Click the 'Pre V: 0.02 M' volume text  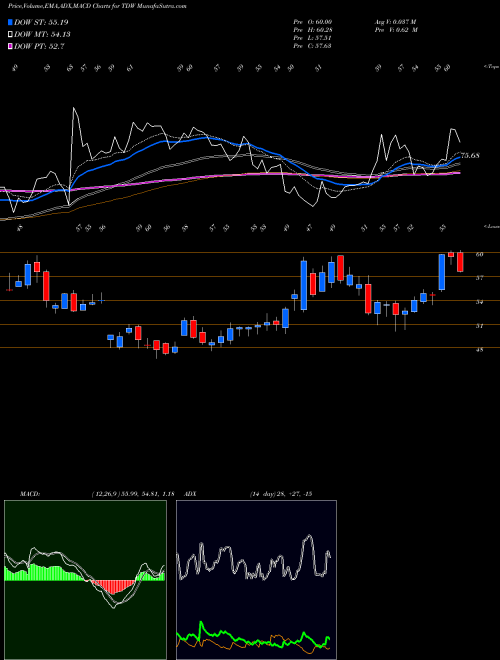pos(396,30)
